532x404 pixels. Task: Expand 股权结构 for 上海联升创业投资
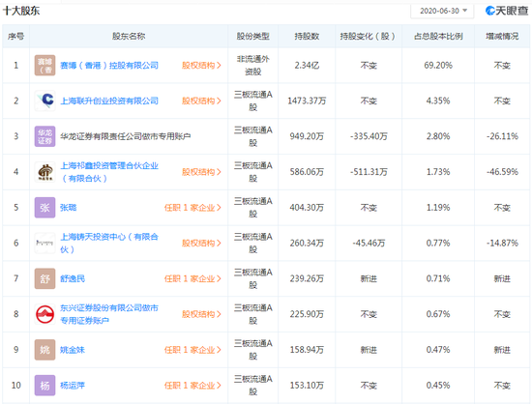201,101
